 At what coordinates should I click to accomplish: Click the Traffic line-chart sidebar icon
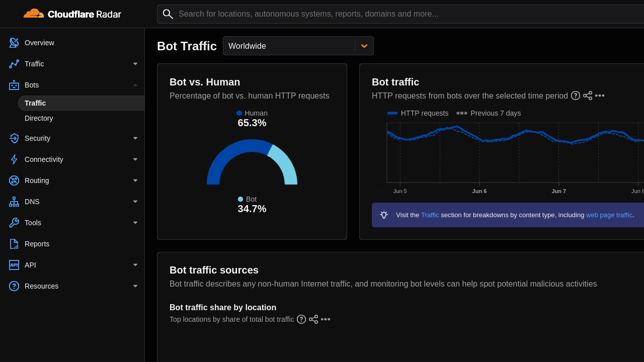click(x=14, y=64)
